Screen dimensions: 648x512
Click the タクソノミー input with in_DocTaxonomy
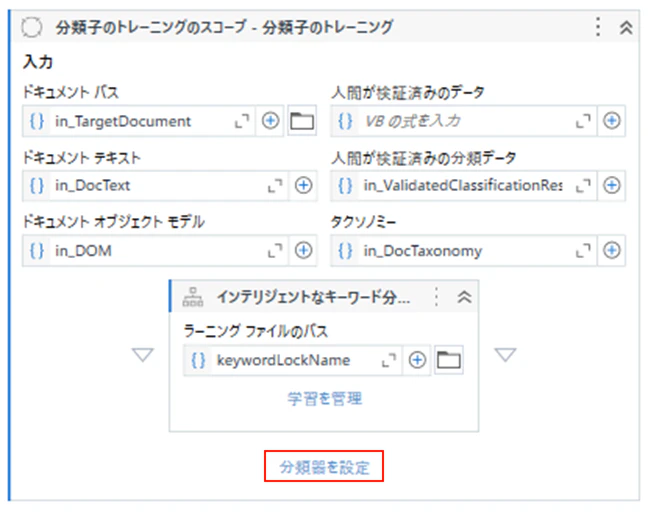point(464,250)
